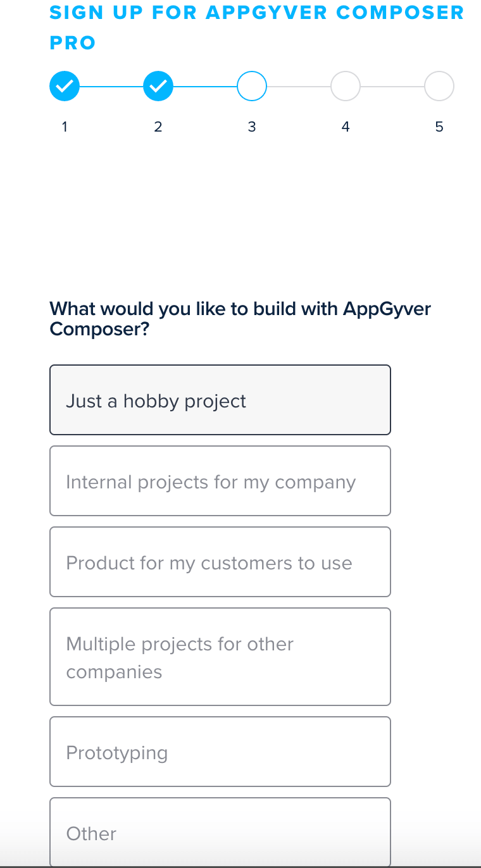481x868 pixels.
Task: Click the Sign Up for AppGyver Composer Pro heading
Action: coord(257,27)
